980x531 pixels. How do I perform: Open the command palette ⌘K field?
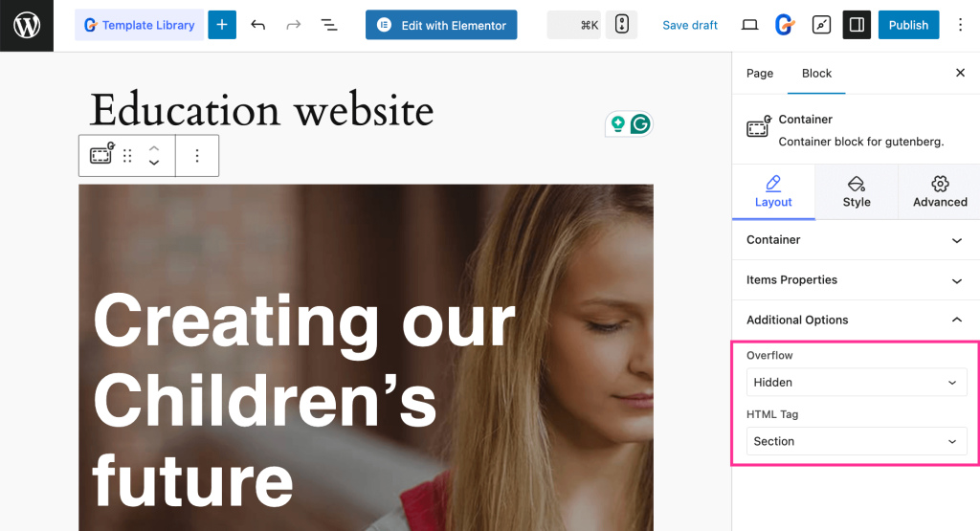click(x=574, y=25)
